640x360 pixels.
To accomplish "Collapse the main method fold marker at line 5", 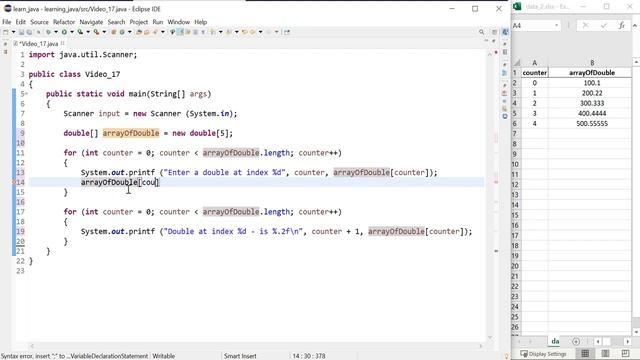I will tap(27, 94).
